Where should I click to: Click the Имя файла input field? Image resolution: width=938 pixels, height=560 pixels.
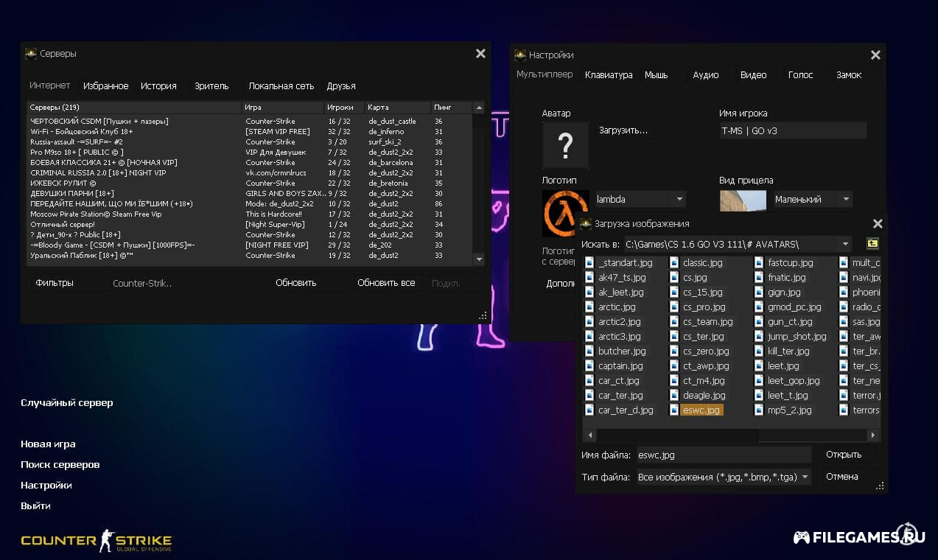[724, 455]
